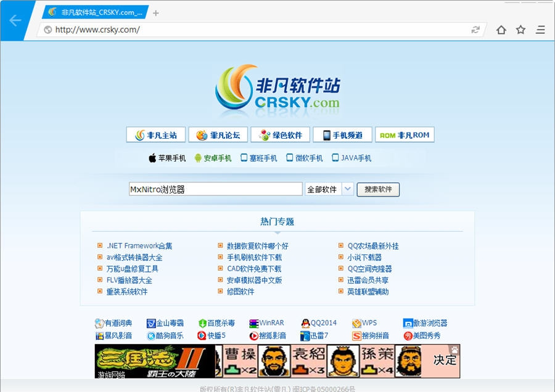Click the 有道词典 software icon
Image resolution: width=555 pixels, height=392 pixels.
tap(99, 323)
